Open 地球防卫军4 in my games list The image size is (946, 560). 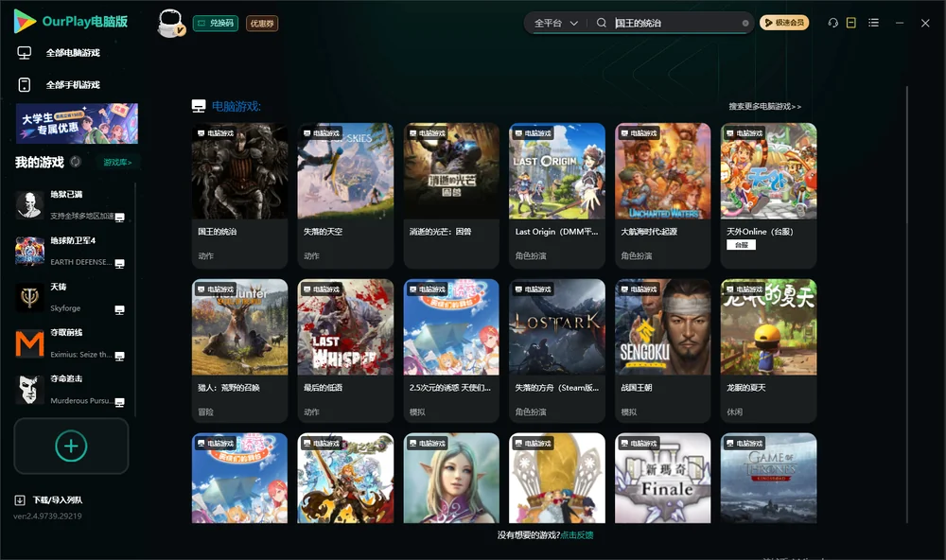pos(71,251)
